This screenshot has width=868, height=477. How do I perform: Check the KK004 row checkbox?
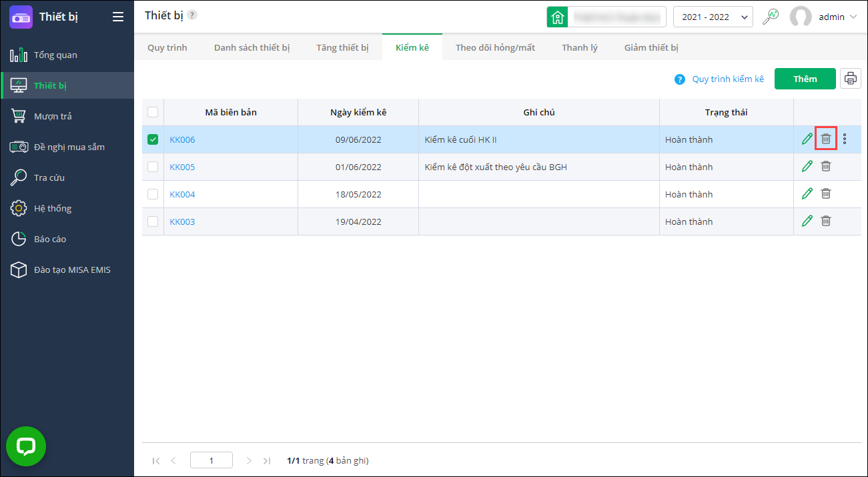[x=153, y=194]
